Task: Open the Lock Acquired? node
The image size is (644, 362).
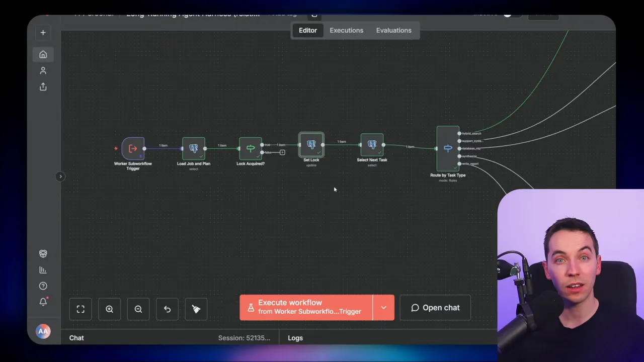Action: coord(250,148)
